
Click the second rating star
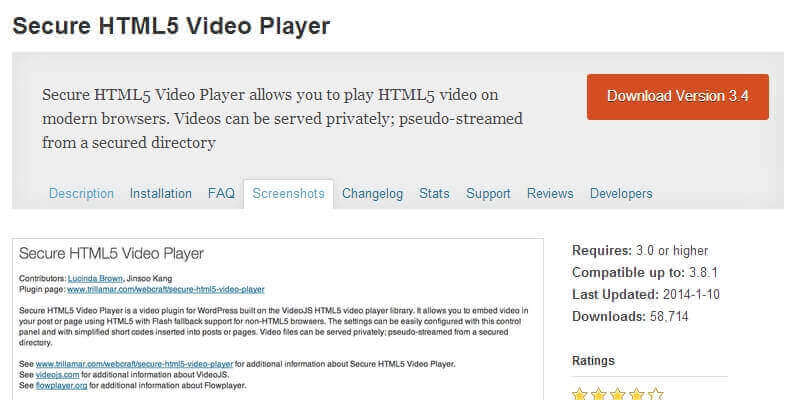point(598,394)
